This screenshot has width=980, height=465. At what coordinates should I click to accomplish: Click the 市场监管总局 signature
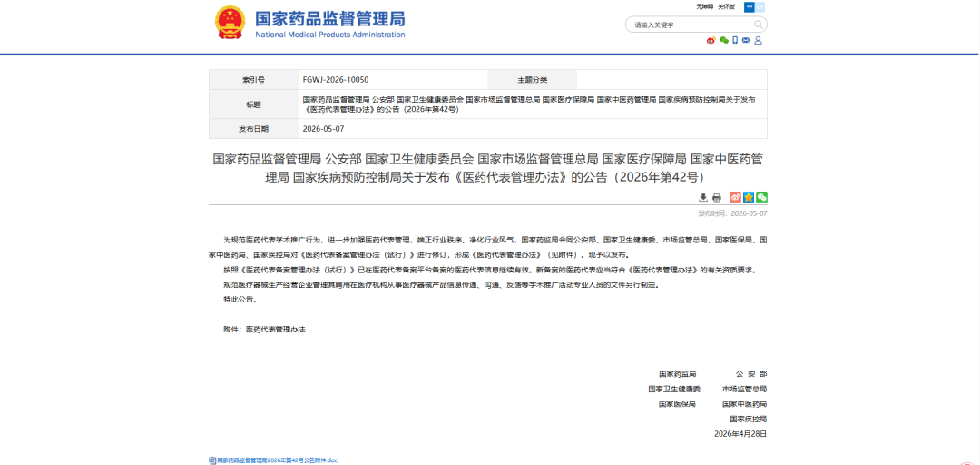[744, 389]
